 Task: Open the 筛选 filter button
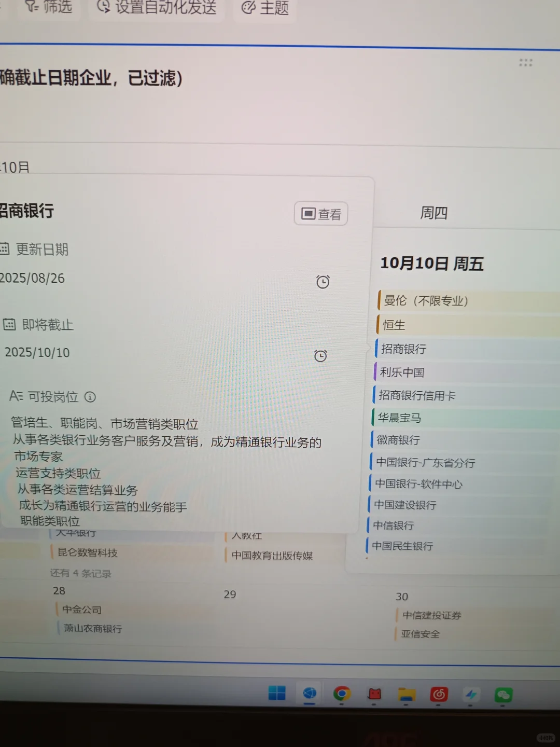tap(49, 7)
